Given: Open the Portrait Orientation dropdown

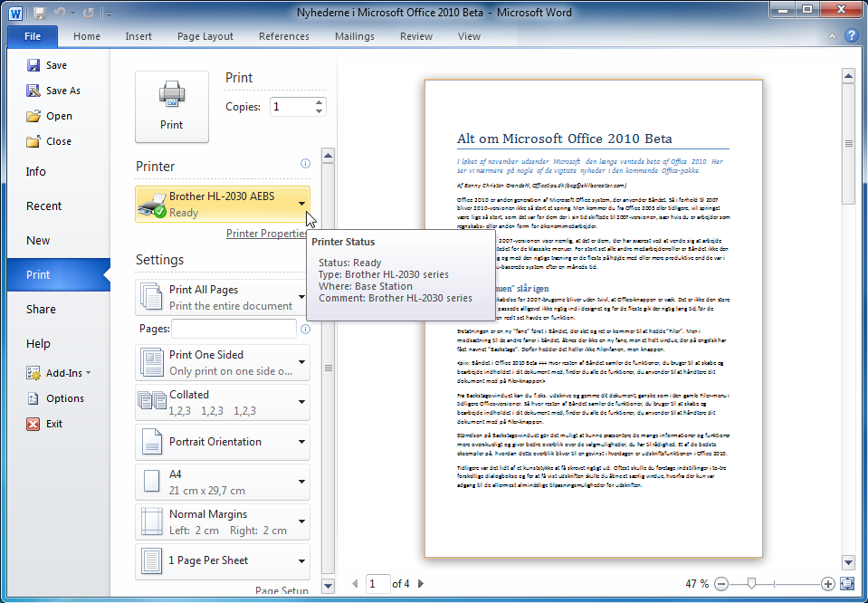Looking at the screenshot, I should [301, 442].
